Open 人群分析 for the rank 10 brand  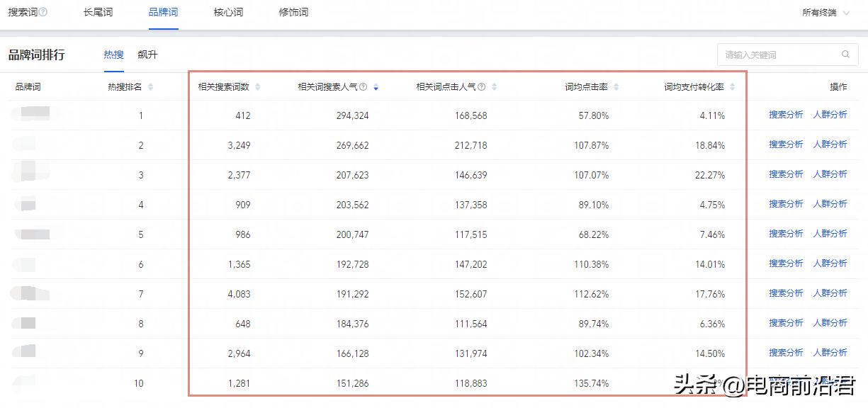click(830, 382)
